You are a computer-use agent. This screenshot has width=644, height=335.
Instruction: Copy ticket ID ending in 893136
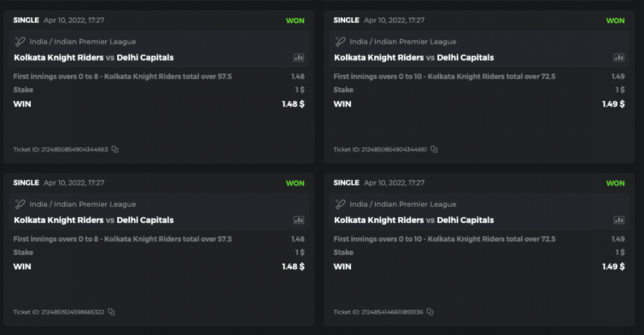pos(430,312)
